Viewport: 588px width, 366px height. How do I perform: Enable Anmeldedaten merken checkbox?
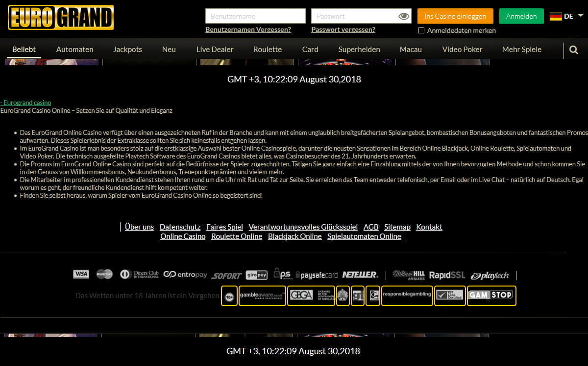(x=421, y=30)
